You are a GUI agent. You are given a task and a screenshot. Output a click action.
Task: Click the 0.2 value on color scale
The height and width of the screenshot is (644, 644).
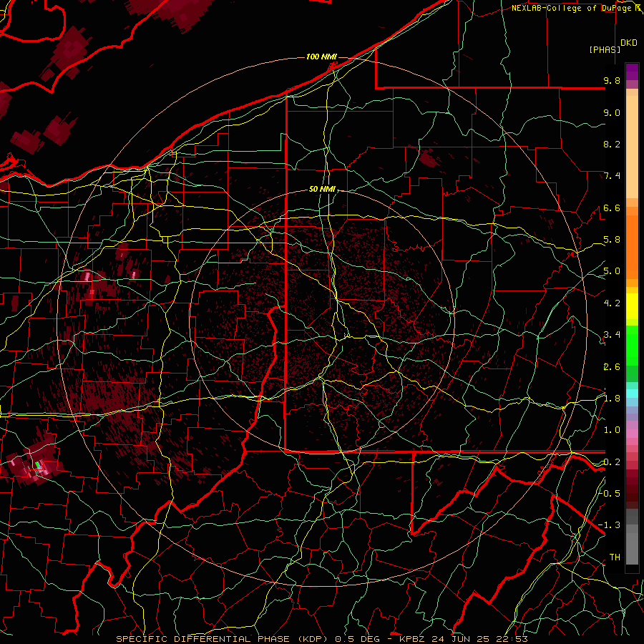[612, 462]
